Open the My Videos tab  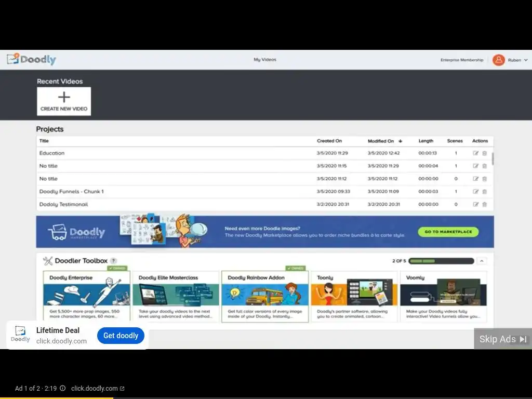click(265, 60)
